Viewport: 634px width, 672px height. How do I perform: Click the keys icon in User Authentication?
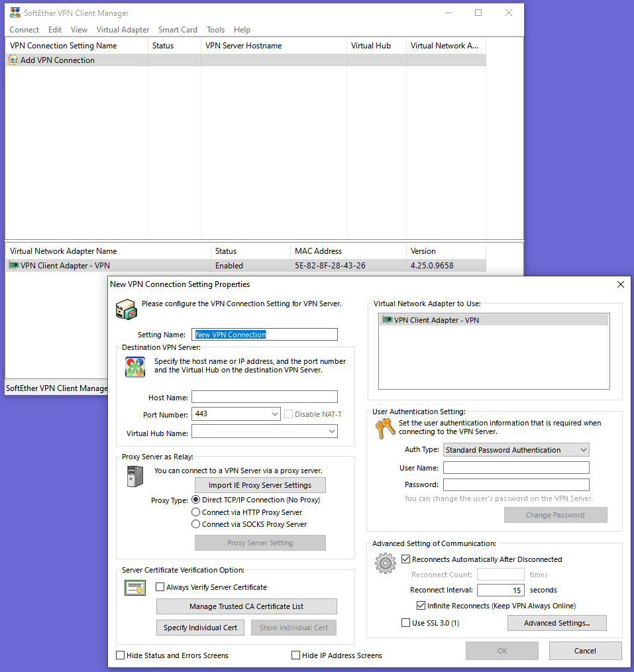tap(385, 429)
